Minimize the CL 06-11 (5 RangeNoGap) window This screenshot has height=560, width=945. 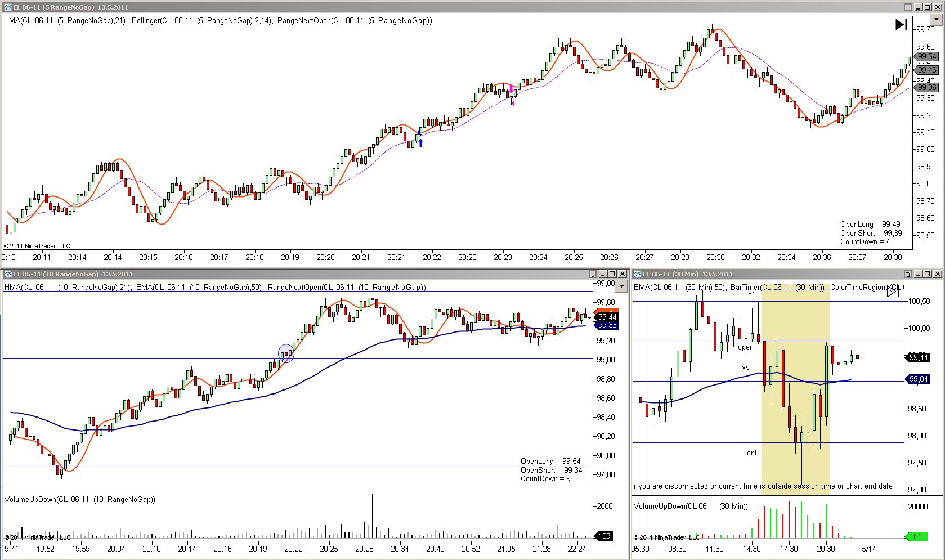pos(919,7)
